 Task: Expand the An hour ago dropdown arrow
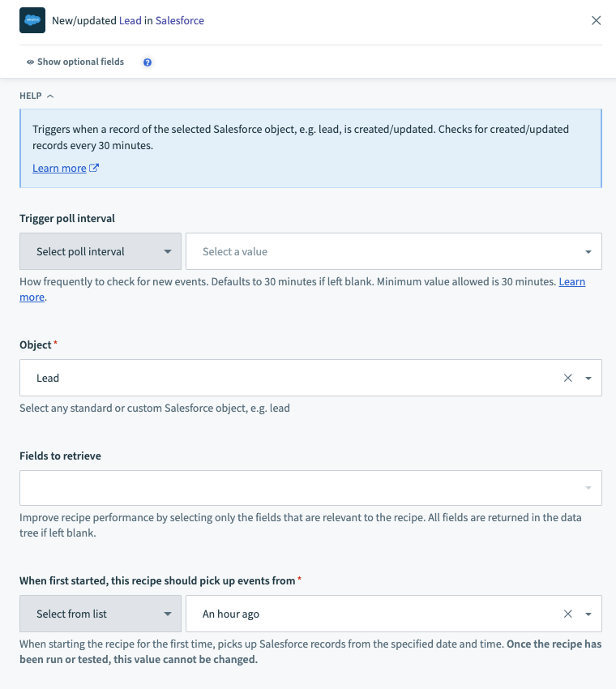(588, 614)
